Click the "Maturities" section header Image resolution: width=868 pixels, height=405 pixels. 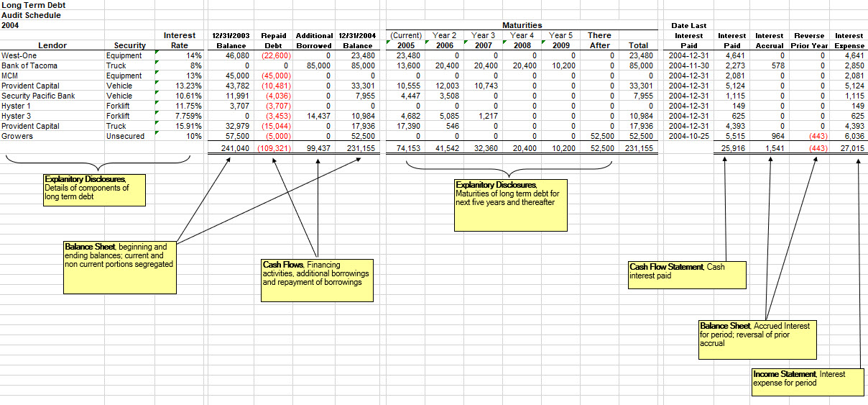(x=522, y=25)
